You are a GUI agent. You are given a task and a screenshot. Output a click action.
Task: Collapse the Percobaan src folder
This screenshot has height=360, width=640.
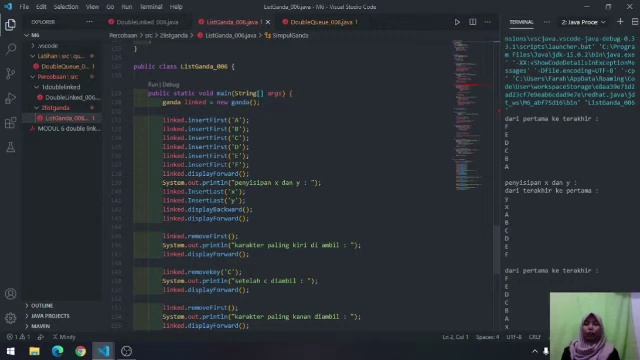(x=62, y=77)
